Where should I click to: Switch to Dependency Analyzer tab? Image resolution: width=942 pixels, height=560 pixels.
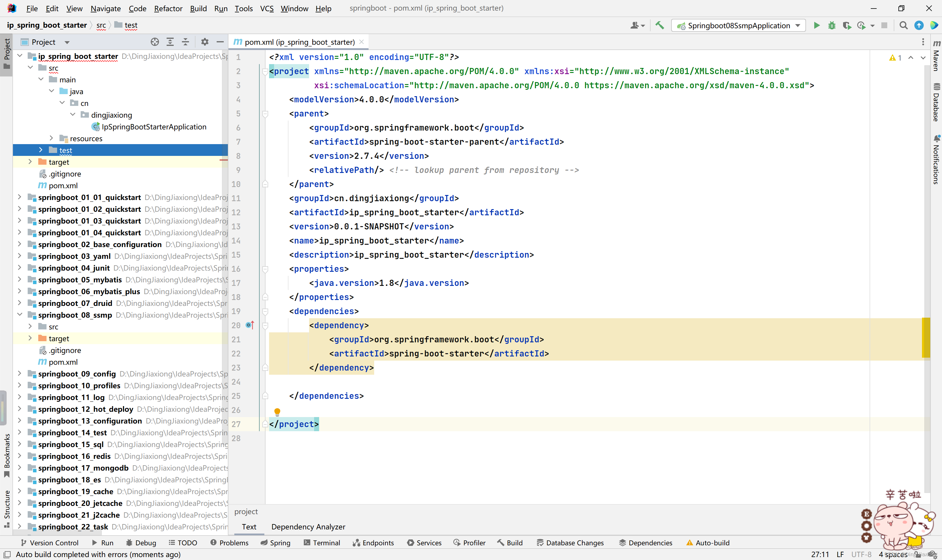point(308,526)
